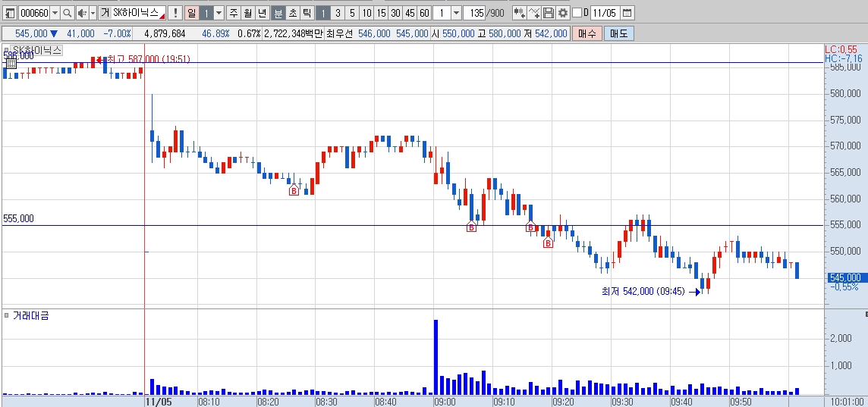Toggle the D checkbox beside the date field
The height and width of the screenshot is (407, 868).
pos(577,13)
